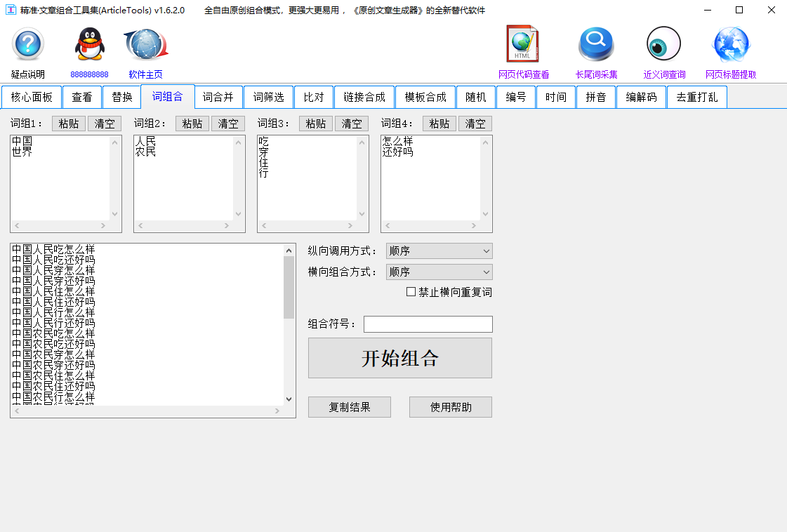Image resolution: width=787 pixels, height=532 pixels.
Task: Click 复制结果 to copy results
Action: pos(349,407)
